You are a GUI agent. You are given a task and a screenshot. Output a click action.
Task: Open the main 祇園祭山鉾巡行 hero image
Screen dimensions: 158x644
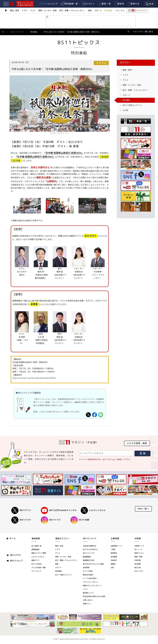click(x=60, y=104)
